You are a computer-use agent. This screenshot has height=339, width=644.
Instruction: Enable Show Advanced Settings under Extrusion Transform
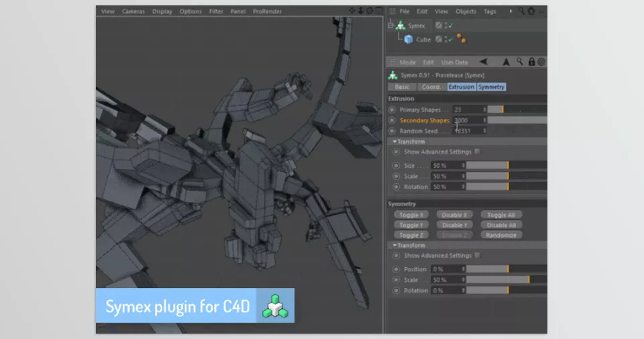(477, 152)
